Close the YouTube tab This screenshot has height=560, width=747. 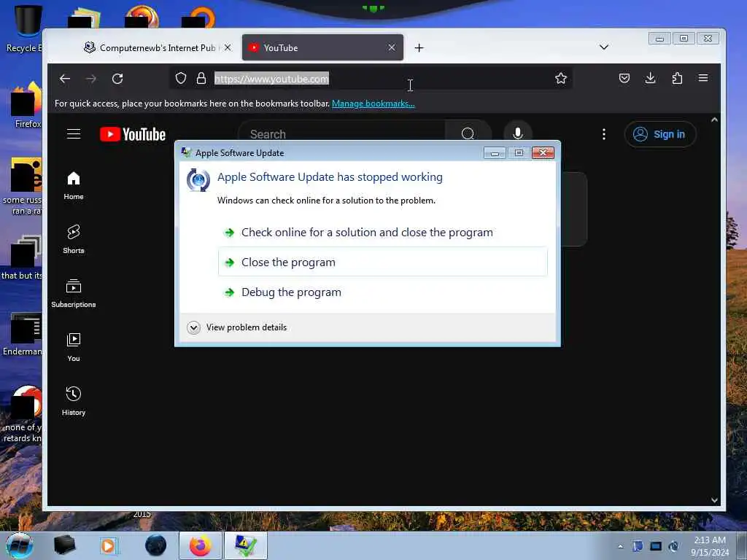coord(391,47)
